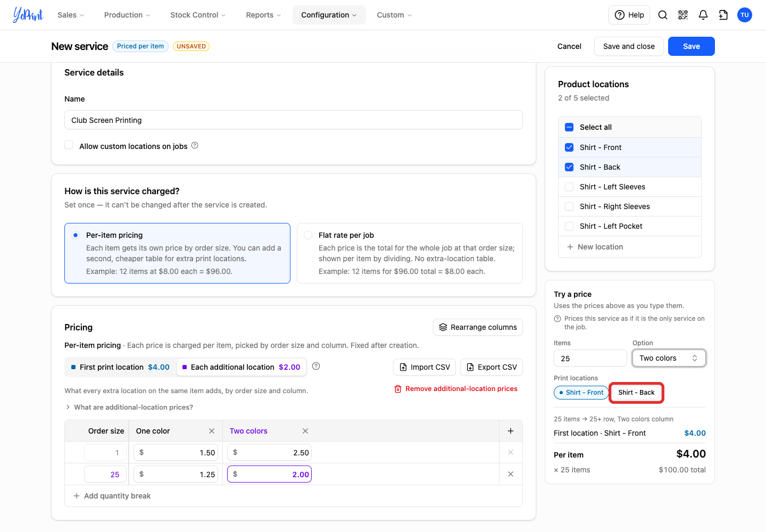Open the search magnifier icon

(663, 15)
